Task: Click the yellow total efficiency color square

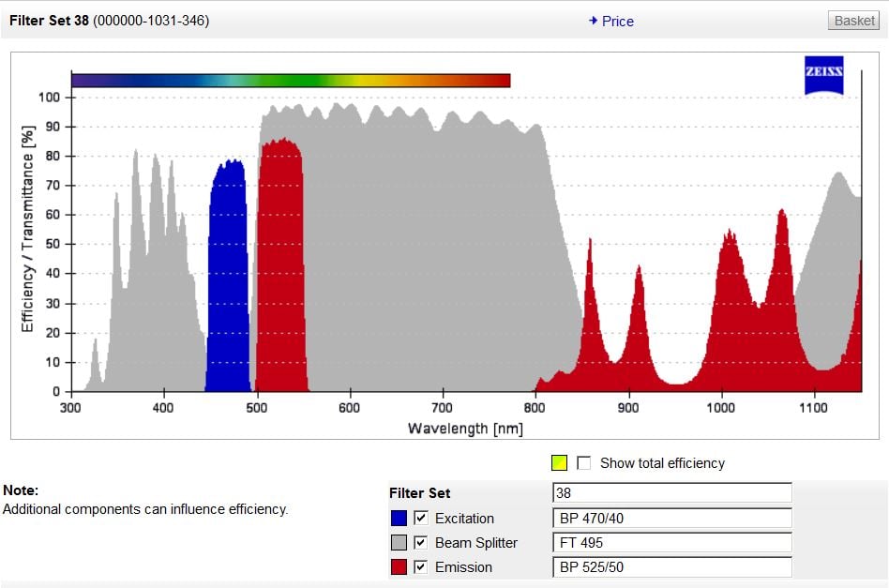Action: 559,462
